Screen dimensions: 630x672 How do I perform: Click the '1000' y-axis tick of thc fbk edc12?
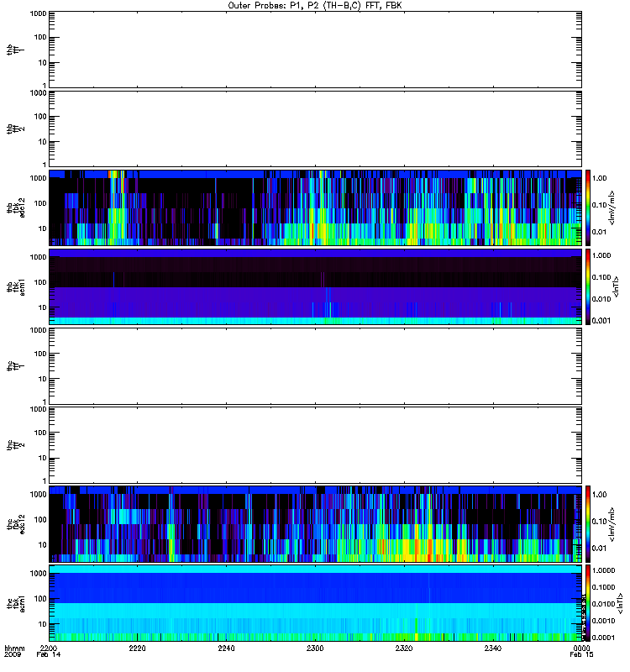coord(38,494)
